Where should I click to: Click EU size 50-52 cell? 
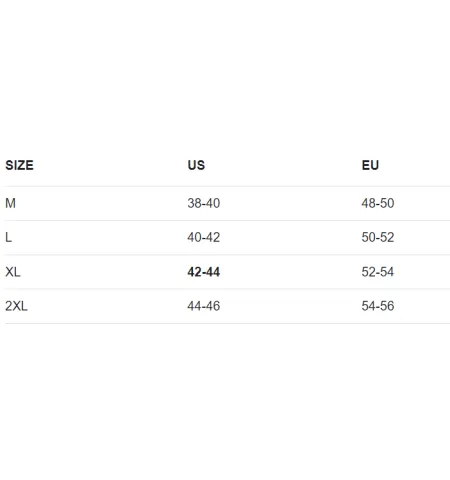[x=378, y=237]
